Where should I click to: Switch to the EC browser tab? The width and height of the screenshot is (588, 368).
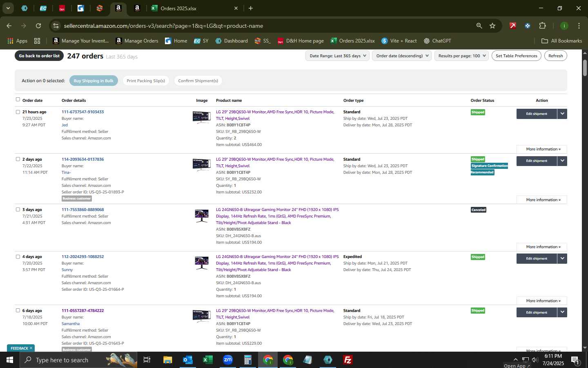pos(43,8)
